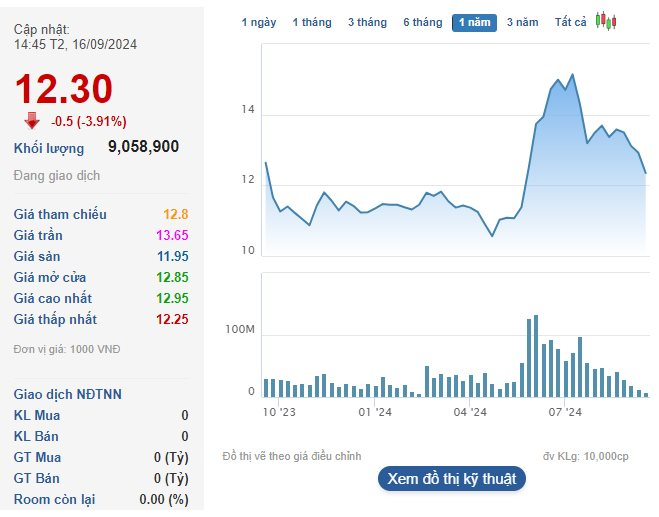Click the ceiling price value 13.65
Screen dimensions: 659x517
pos(172,235)
